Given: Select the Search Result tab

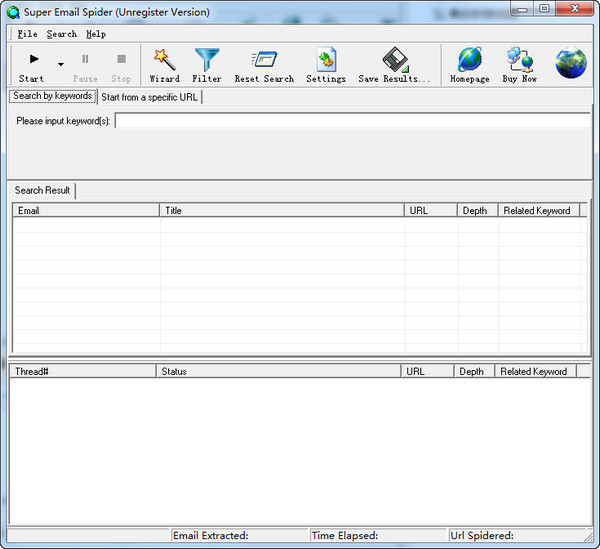Looking at the screenshot, I should 42,190.
